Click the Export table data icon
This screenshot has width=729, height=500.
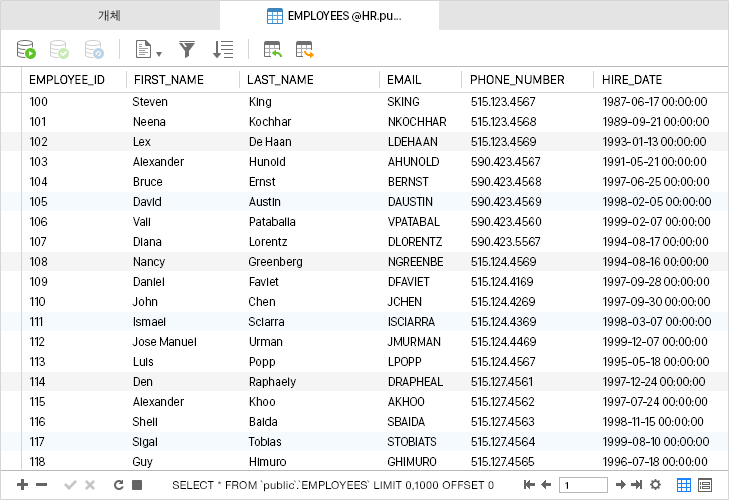(x=304, y=49)
